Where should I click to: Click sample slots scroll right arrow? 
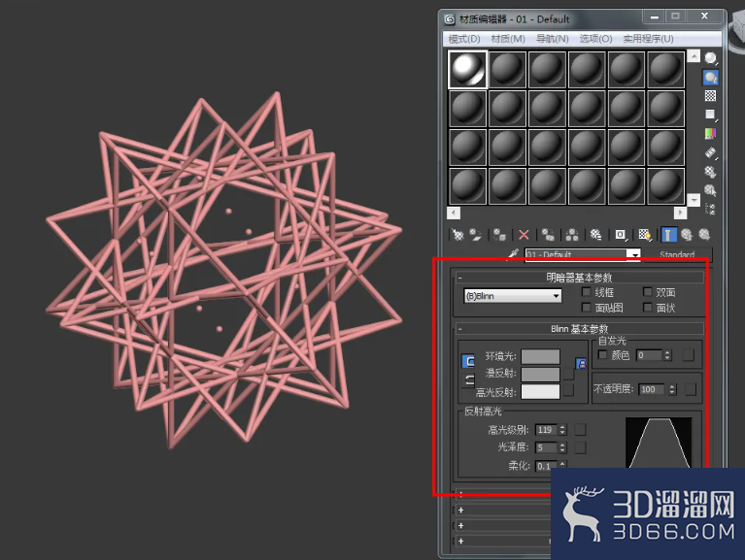[680, 213]
